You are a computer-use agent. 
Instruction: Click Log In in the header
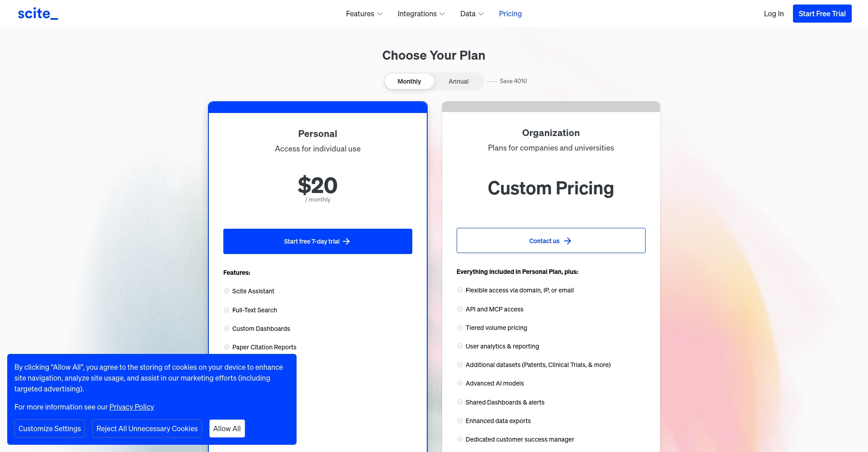774,14
